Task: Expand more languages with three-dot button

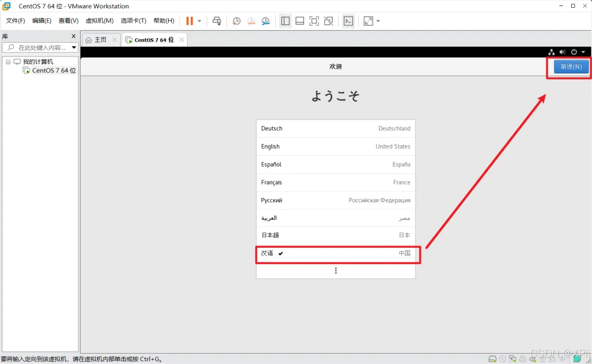Action: 335,271
